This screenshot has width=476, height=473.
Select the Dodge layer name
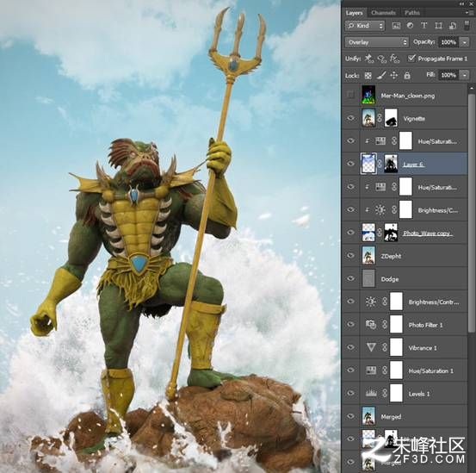pyautogui.click(x=390, y=279)
